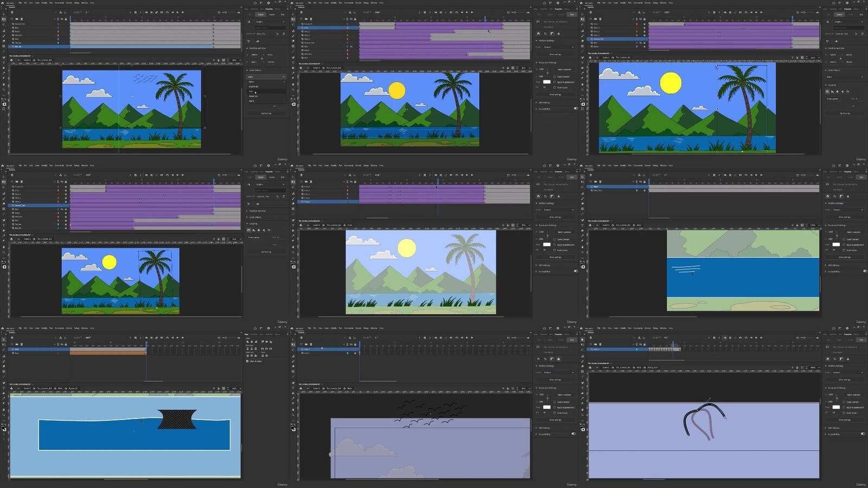Toggle the Accessibility switch in the faded-scene window

[575, 271]
